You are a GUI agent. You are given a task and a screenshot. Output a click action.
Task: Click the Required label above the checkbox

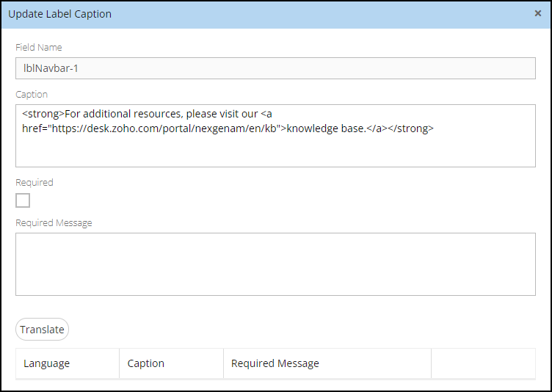(x=34, y=183)
